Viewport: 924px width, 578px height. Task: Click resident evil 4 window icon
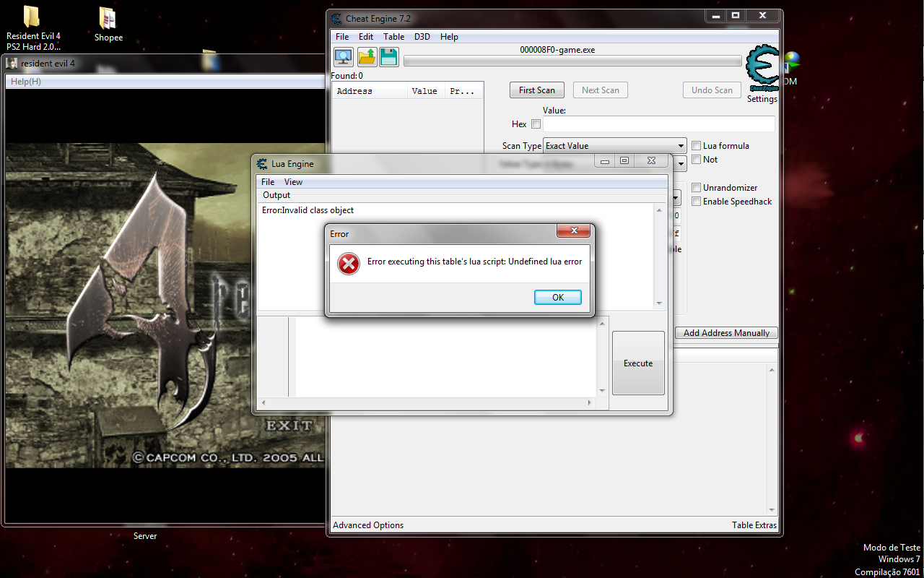click(x=12, y=63)
